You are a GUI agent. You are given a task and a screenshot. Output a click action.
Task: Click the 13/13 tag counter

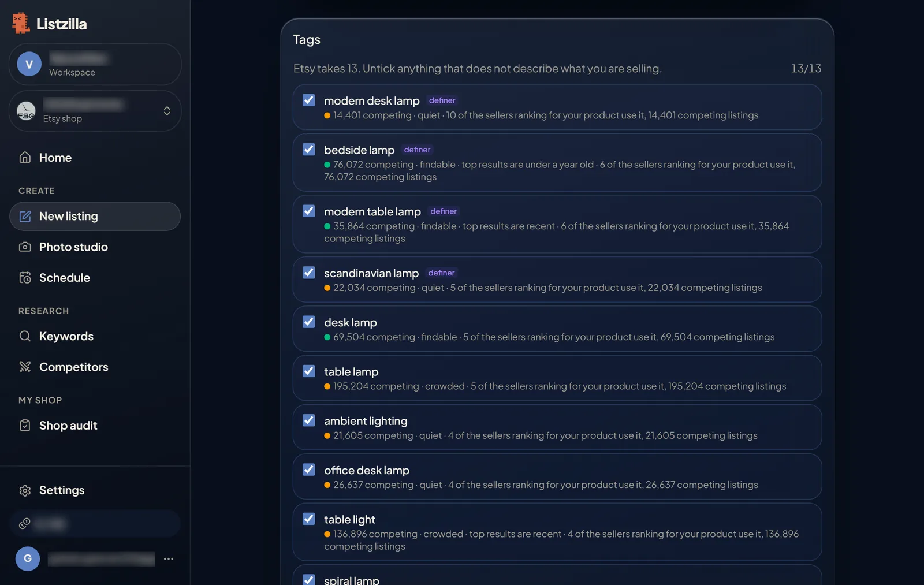806,68
